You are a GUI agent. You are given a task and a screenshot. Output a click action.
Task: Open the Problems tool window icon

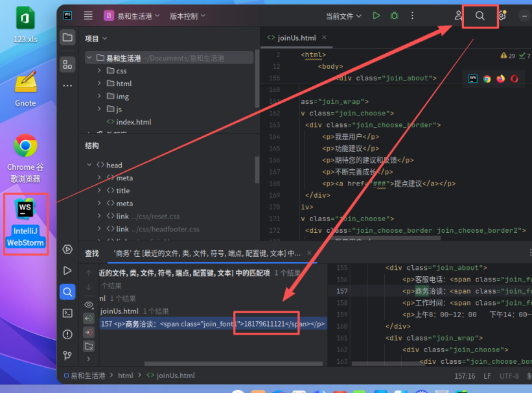coord(67,334)
